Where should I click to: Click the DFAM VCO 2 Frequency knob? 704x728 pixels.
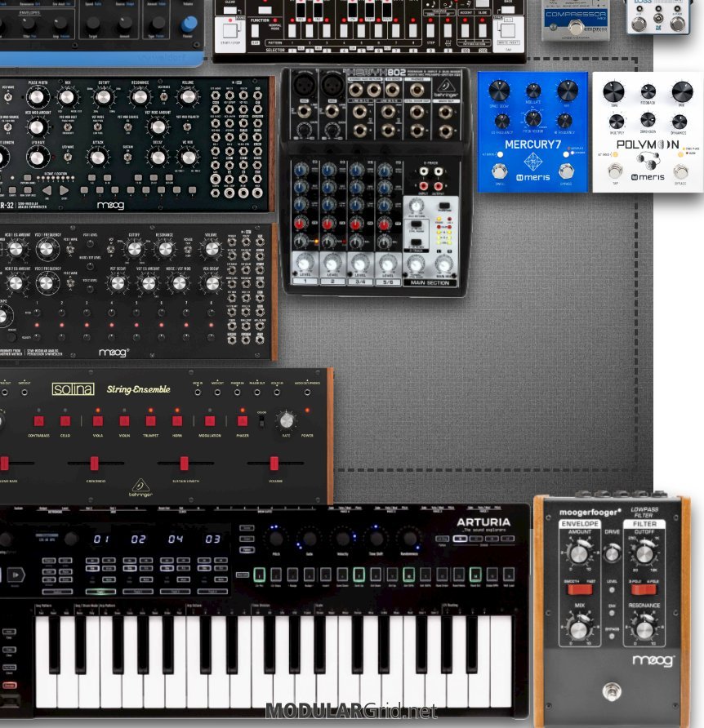point(47,282)
